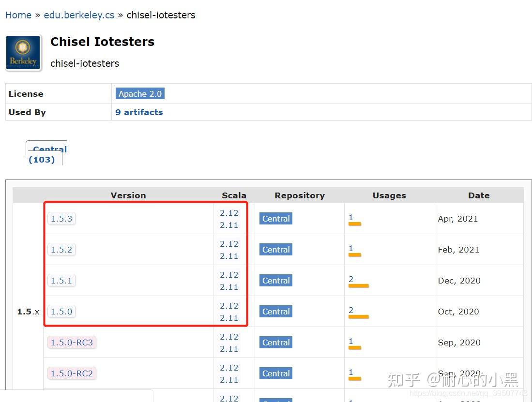The image size is (532, 402).
Task: Click the Scala column header
Action: pos(234,195)
